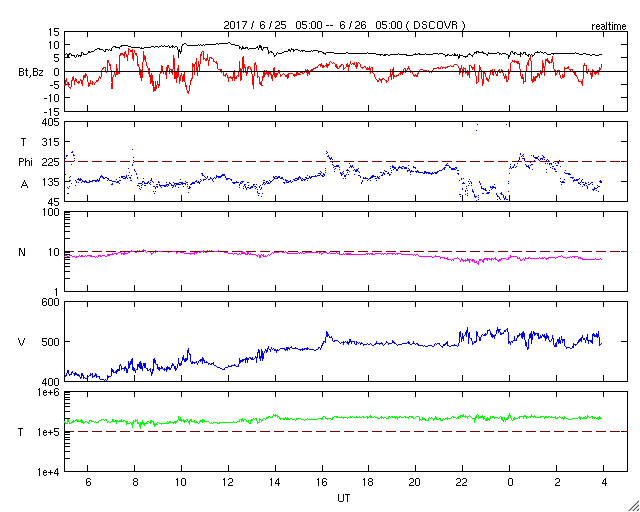The width and height of the screenshot is (640, 512).
Task: Click the plot title with the 2017 date range
Action: [x=344, y=25]
